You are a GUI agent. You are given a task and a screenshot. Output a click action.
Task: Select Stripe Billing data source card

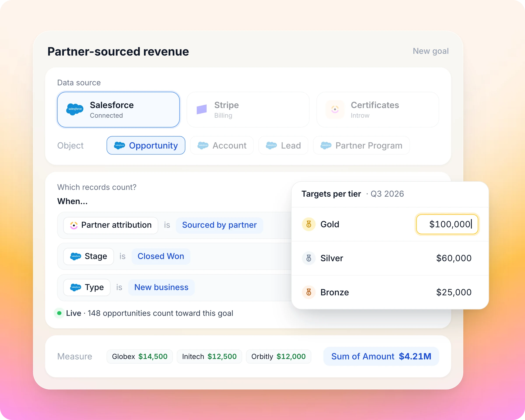(248, 110)
